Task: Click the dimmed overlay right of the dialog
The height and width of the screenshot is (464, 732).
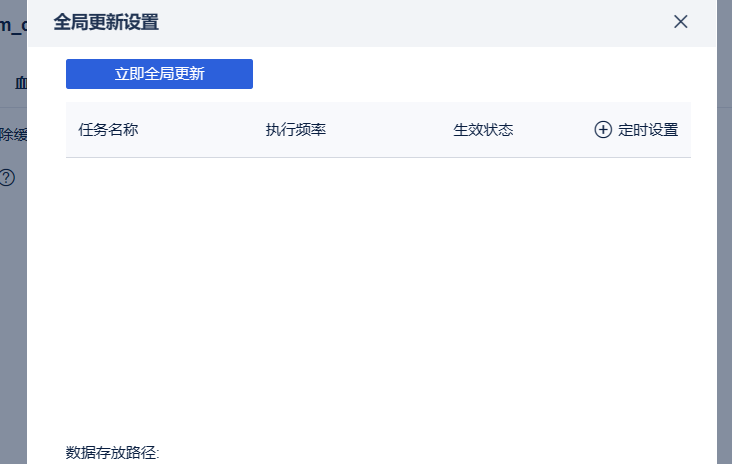Action: click(725, 233)
